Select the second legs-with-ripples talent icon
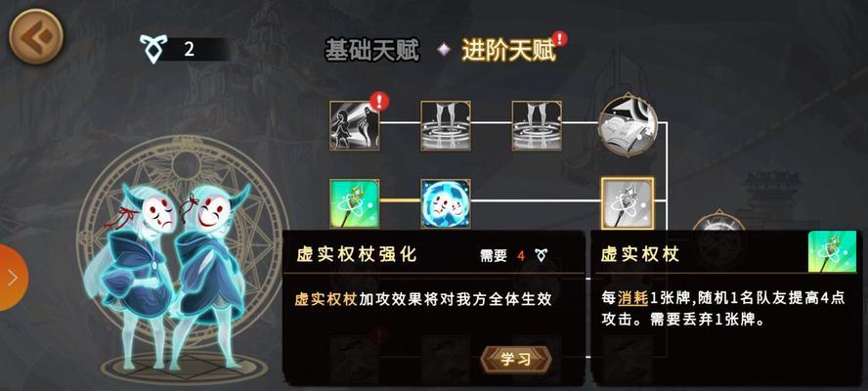 537,125
